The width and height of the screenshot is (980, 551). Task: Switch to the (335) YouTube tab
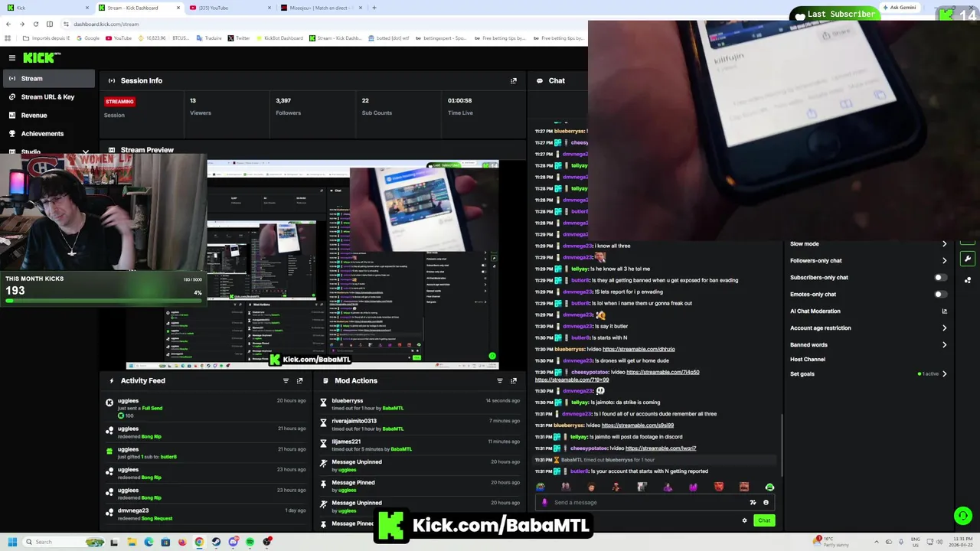click(x=230, y=8)
